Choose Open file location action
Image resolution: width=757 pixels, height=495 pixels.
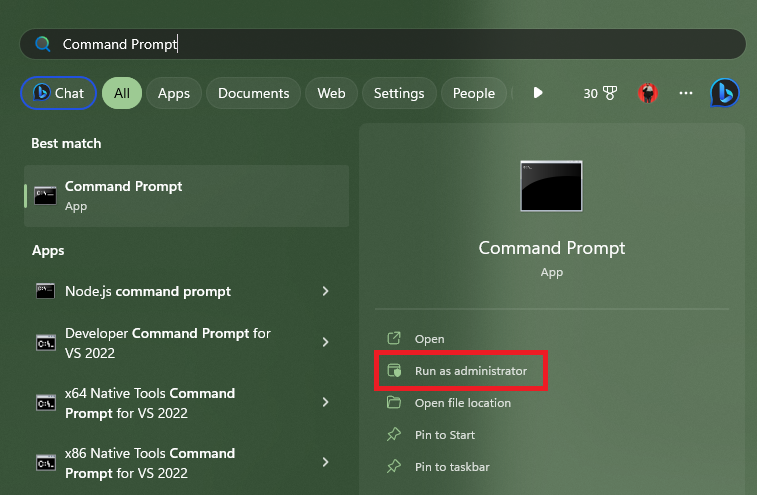pos(462,403)
